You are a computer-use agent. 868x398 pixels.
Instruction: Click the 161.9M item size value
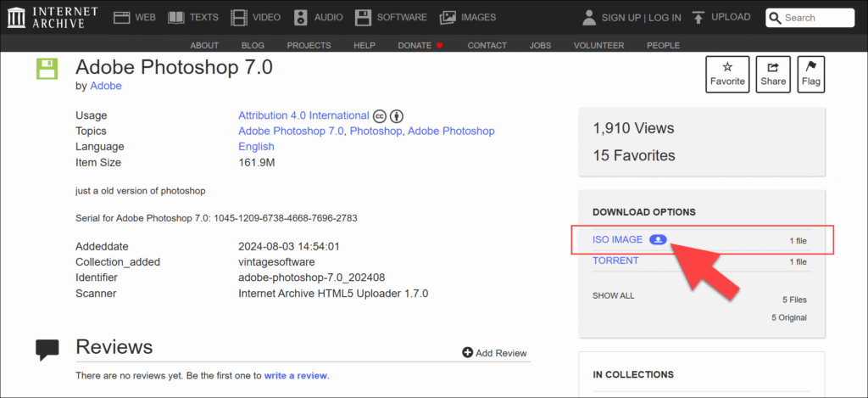point(256,162)
